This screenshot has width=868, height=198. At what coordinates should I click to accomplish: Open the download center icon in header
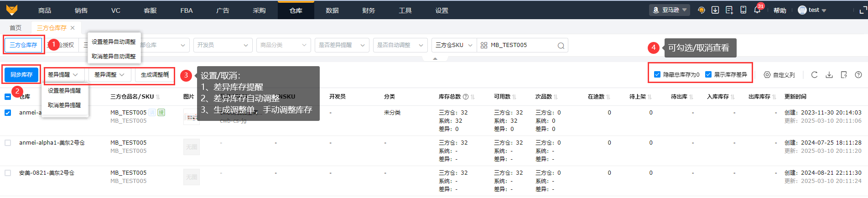click(715, 10)
